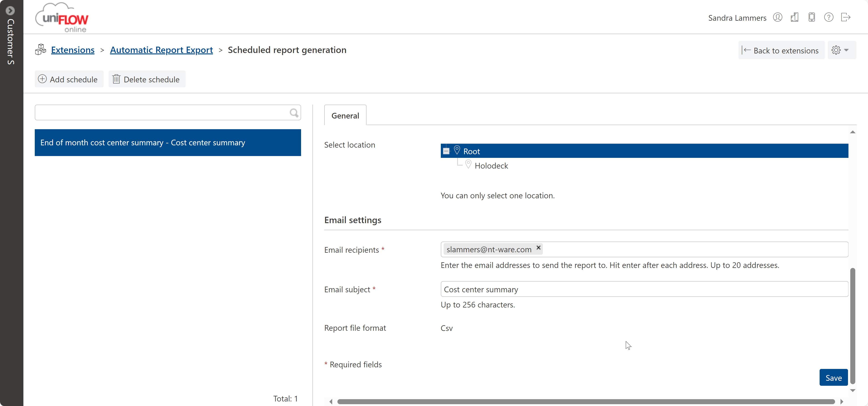Viewport: 868px width, 406px height.
Task: Collapse the Root location node
Action: tap(446, 151)
